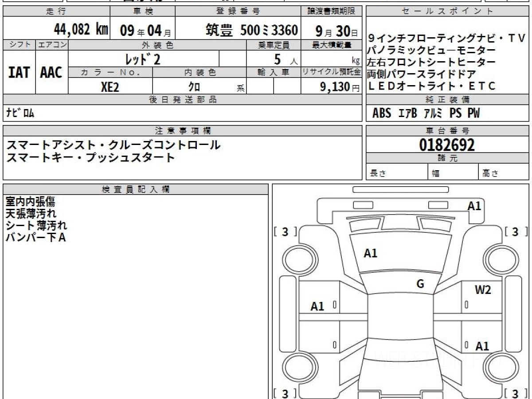
Task: Select the 左右フロントシートヒーター line
Action: pos(431,62)
